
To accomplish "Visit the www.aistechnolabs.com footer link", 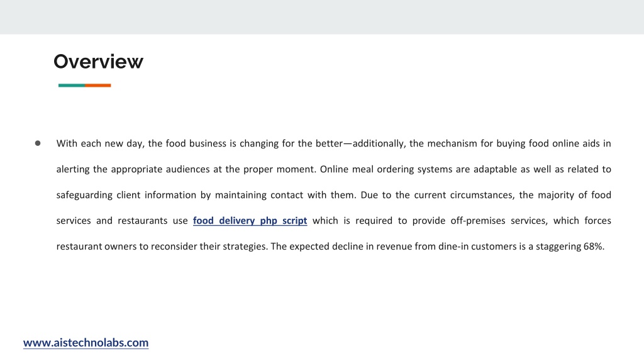I will point(86,343).
